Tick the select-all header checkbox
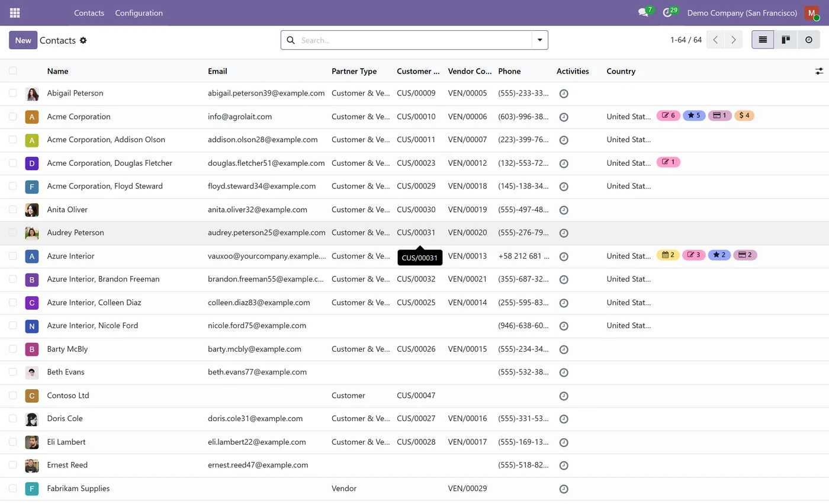The height and width of the screenshot is (504, 829). [x=13, y=70]
